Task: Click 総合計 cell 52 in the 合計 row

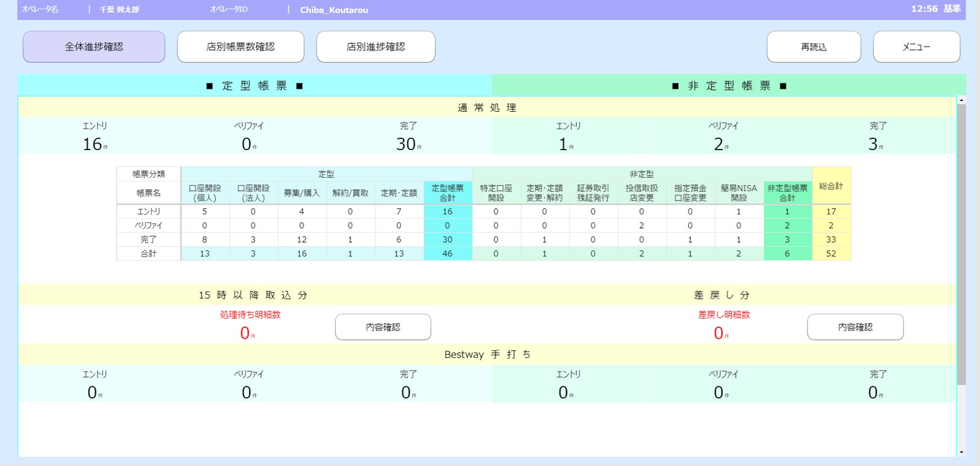Action: (x=832, y=253)
